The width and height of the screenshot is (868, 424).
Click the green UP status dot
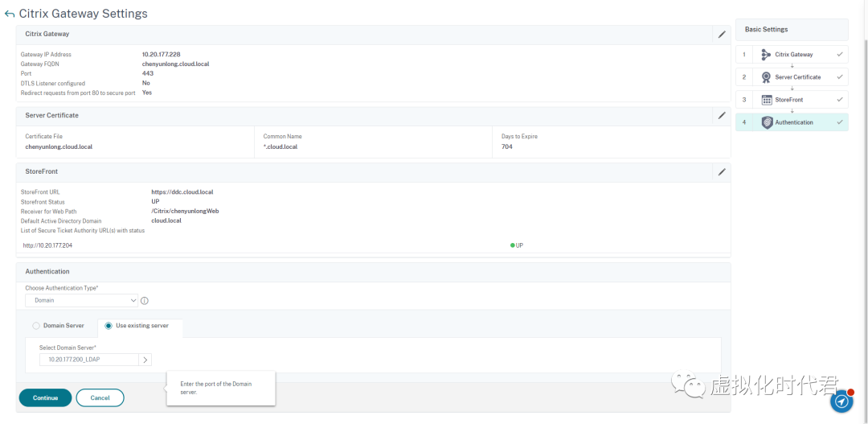(513, 245)
